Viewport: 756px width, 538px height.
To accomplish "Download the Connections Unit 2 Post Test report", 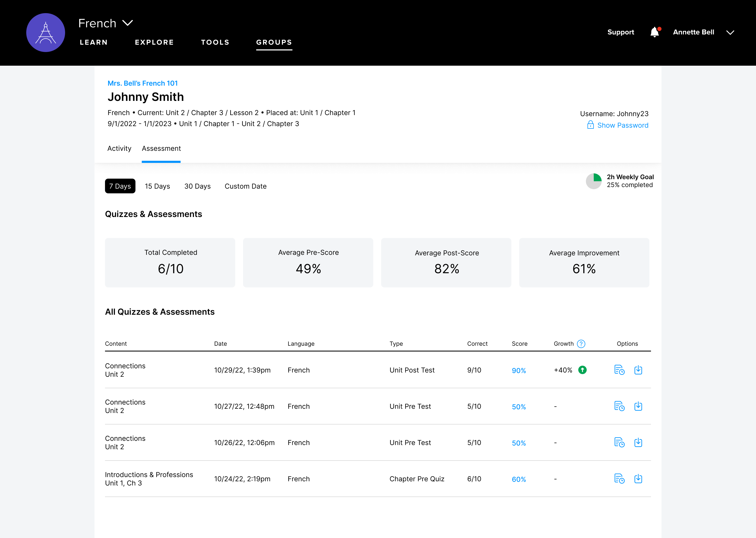I will [638, 370].
